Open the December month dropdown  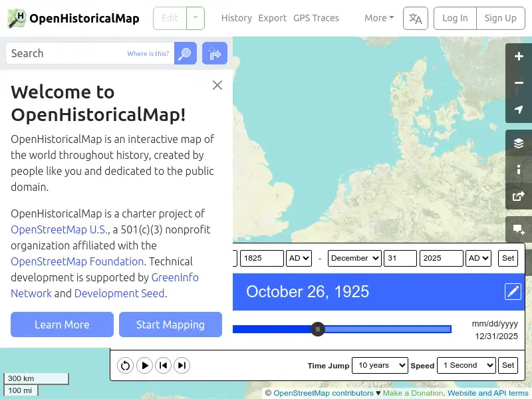click(354, 258)
